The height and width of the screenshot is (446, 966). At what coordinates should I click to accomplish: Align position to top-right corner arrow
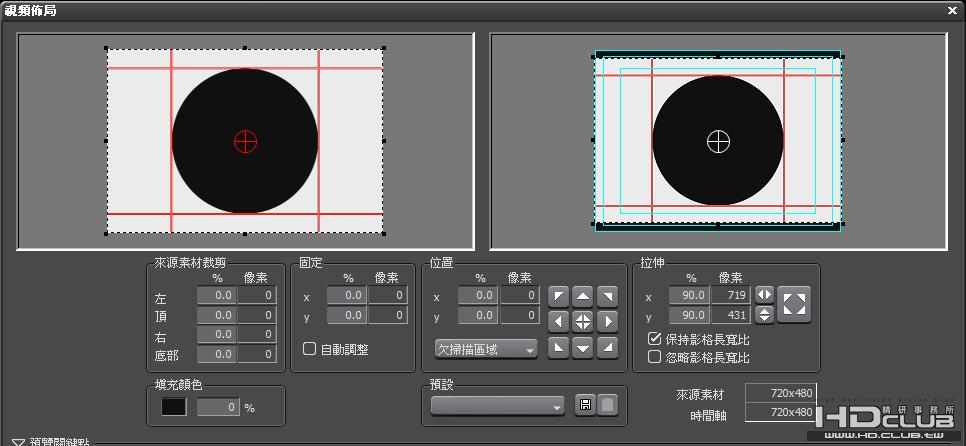tap(607, 296)
